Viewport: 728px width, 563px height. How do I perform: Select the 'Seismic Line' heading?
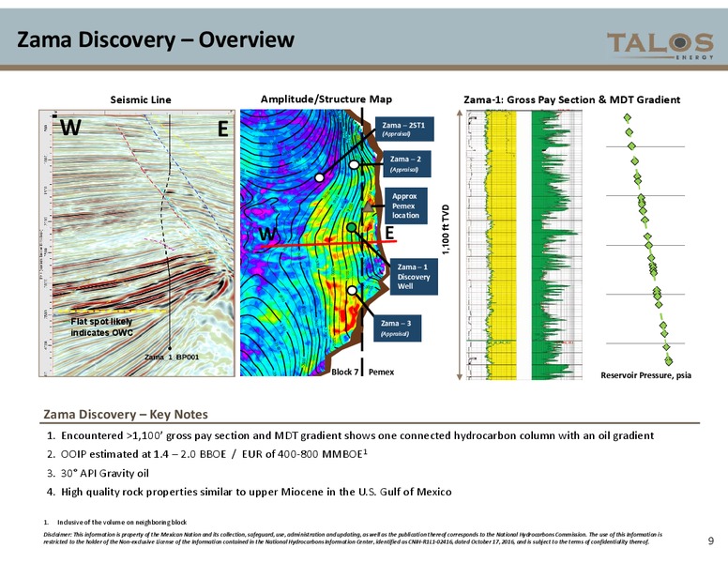tap(141, 99)
